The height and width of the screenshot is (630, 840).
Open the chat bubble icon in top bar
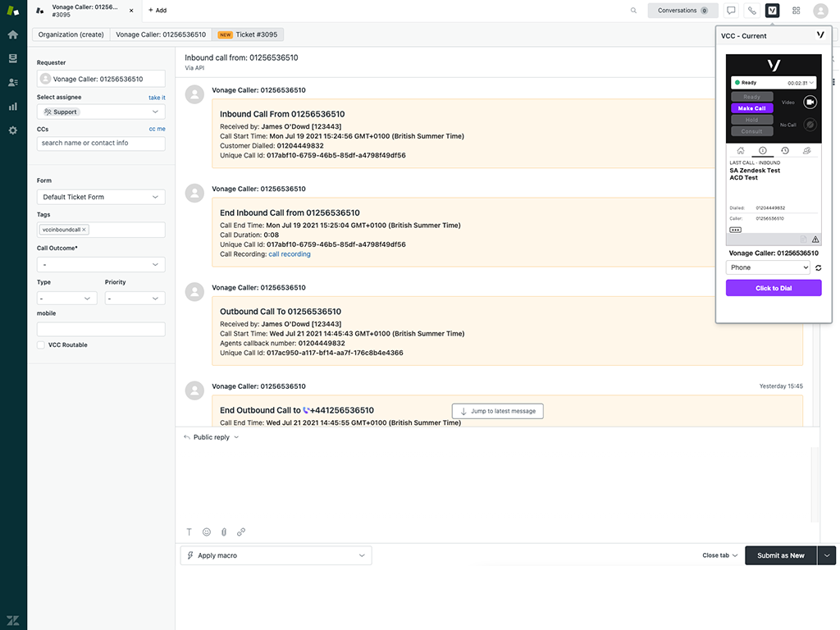pyautogui.click(x=731, y=10)
